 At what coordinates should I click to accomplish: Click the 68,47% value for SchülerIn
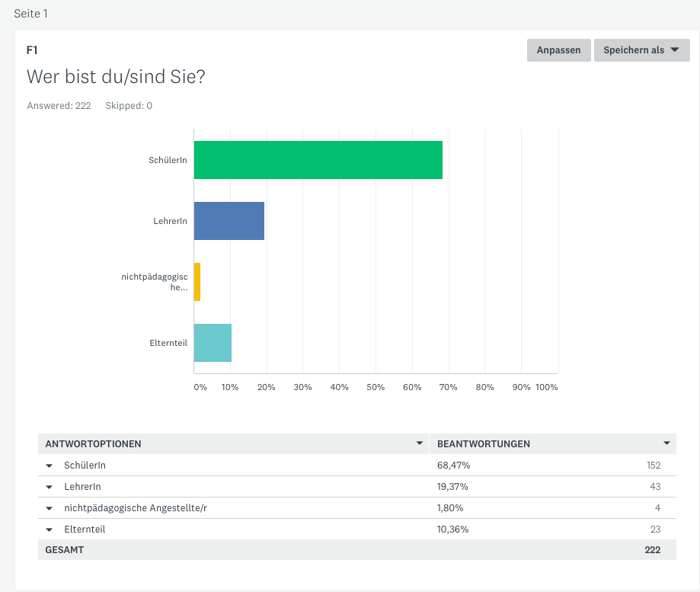(x=452, y=466)
